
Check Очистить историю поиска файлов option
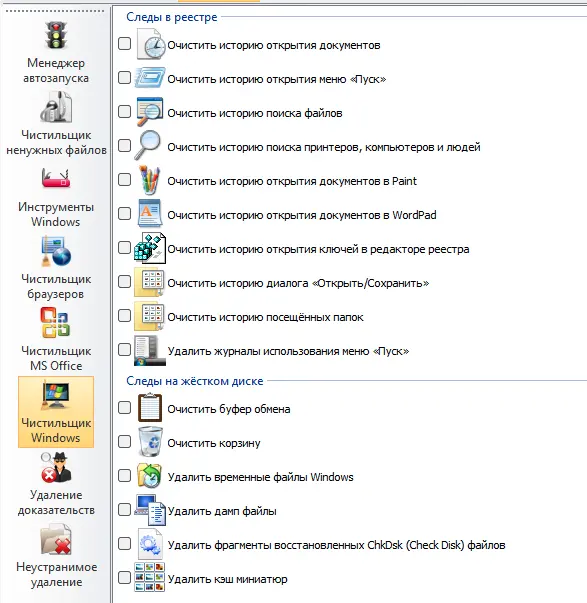pyautogui.click(x=124, y=112)
